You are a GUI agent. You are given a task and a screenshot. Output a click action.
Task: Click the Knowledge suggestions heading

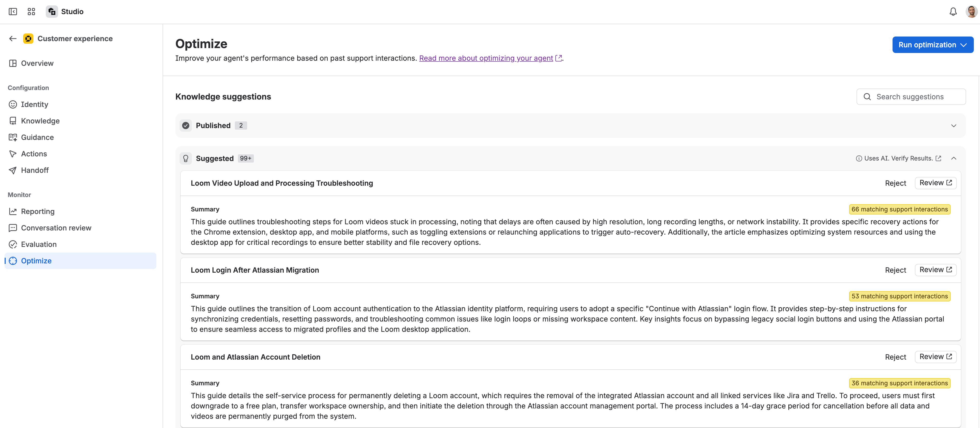click(x=223, y=97)
